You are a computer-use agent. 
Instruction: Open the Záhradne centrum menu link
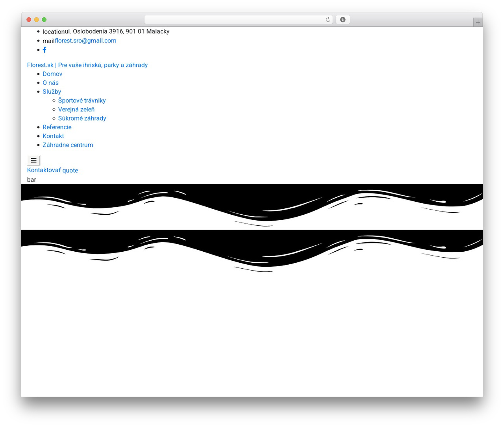[68, 145]
